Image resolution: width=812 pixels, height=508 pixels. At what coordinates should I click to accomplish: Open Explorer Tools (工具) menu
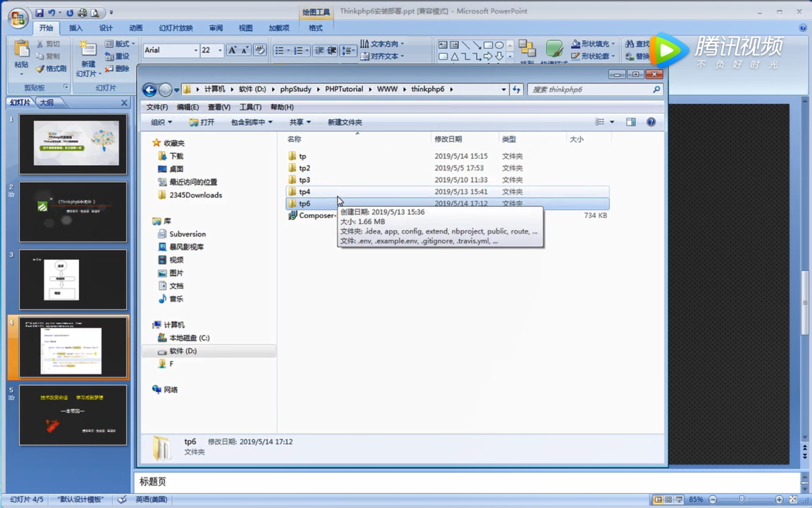coord(250,107)
